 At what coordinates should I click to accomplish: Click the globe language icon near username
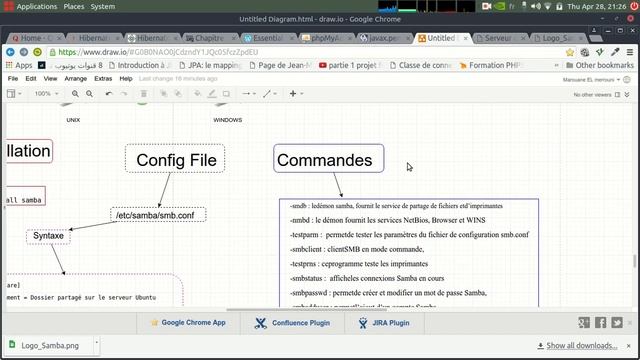(x=627, y=80)
